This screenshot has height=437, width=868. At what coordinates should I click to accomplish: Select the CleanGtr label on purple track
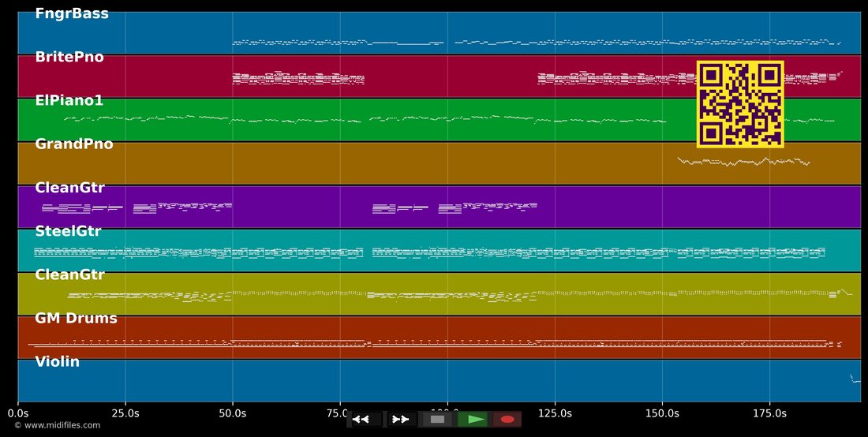point(69,188)
